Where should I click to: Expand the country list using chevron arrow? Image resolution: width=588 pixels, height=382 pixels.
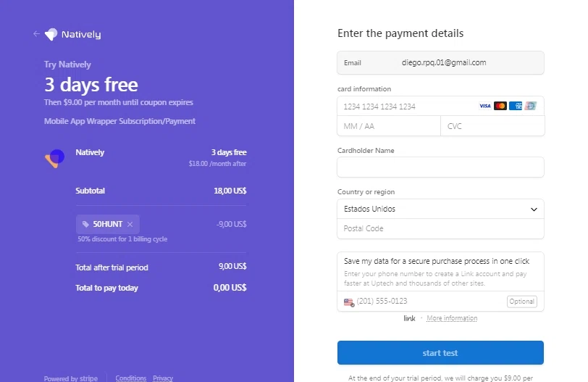[534, 209]
